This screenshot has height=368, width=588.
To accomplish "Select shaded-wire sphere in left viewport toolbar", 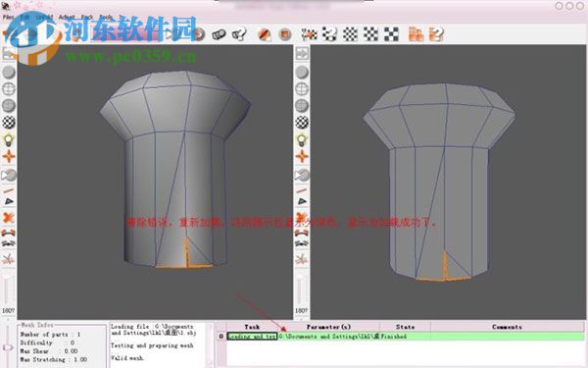I will tap(9, 106).
